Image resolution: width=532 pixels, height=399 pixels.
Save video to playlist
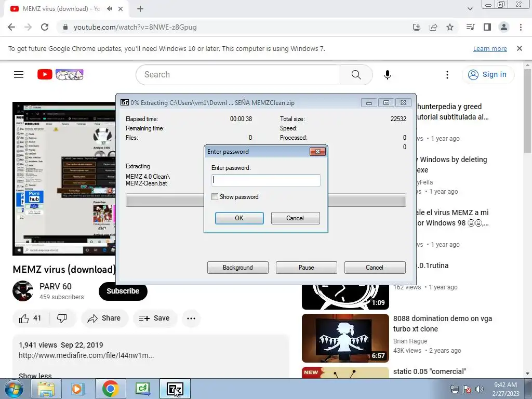click(x=155, y=318)
